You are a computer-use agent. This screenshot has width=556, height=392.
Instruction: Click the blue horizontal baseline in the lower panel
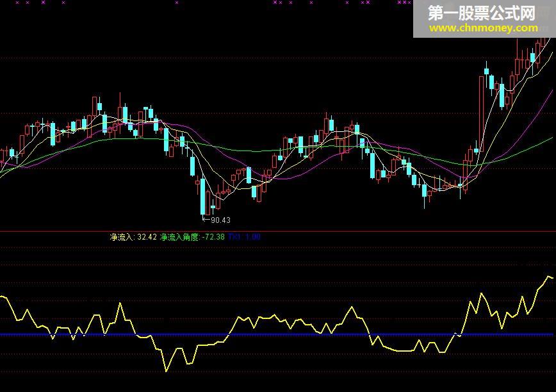pos(277,334)
